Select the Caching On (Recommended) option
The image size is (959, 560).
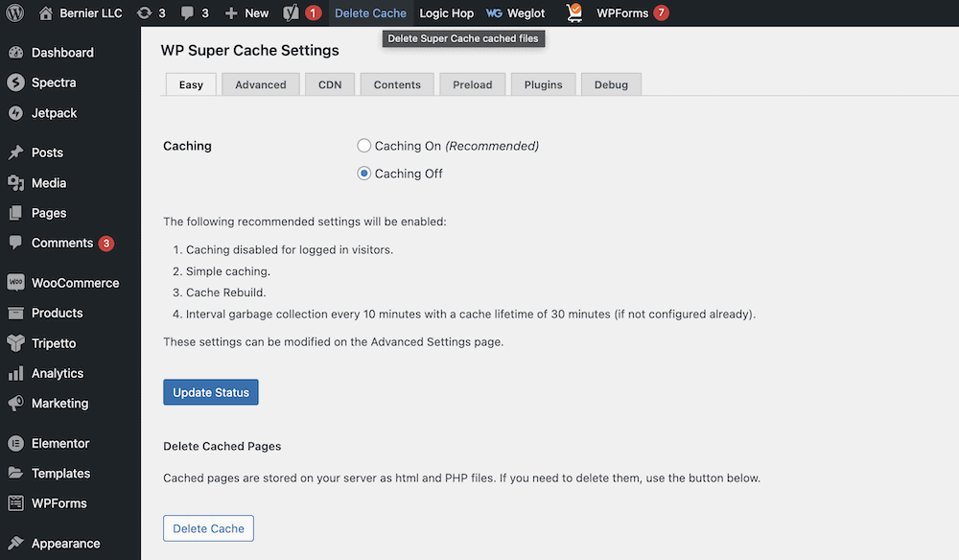pos(363,145)
